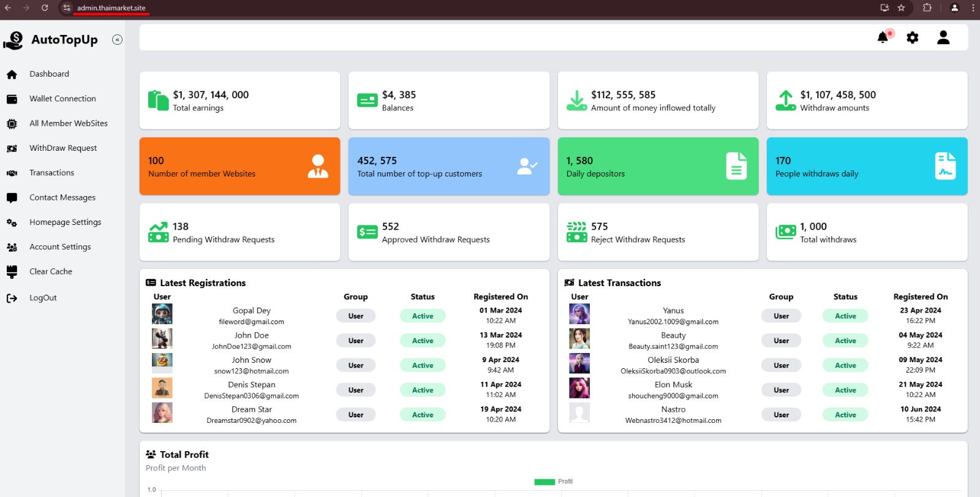Click the Daily depositors document icon

[x=736, y=166]
